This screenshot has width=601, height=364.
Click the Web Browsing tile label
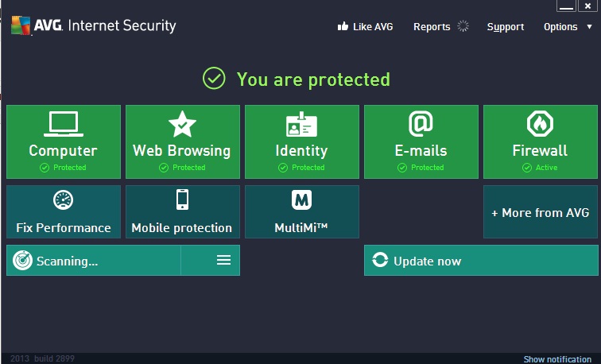coord(182,150)
